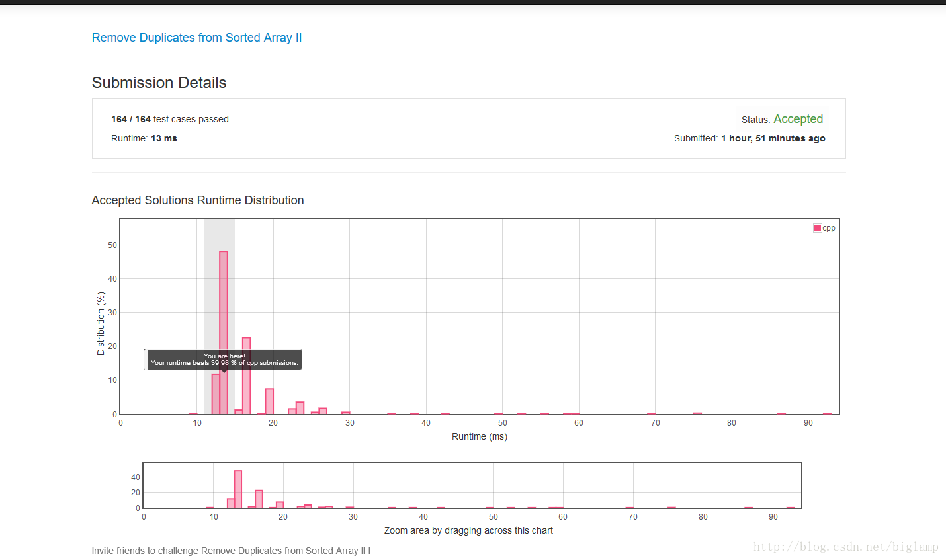This screenshot has height=560, width=946.
Task: Click the main chart bar at 12 ms
Action: tap(216, 394)
